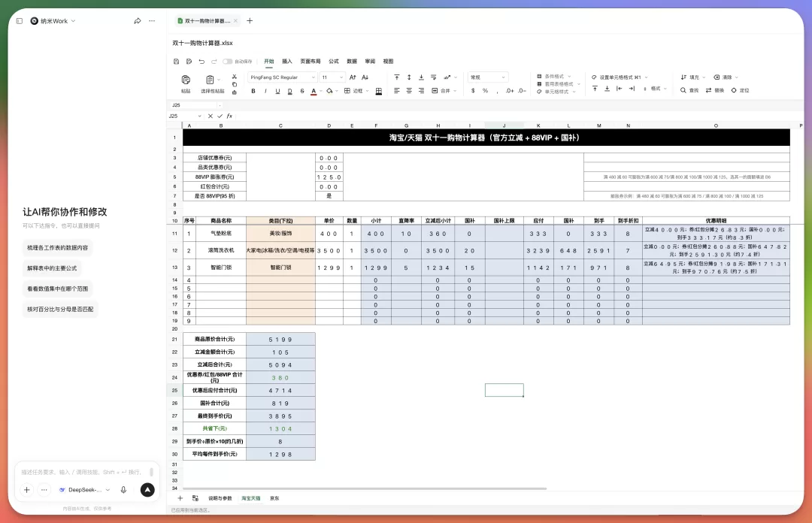
Task: Apply currency ($) number format
Action: pyautogui.click(x=473, y=91)
